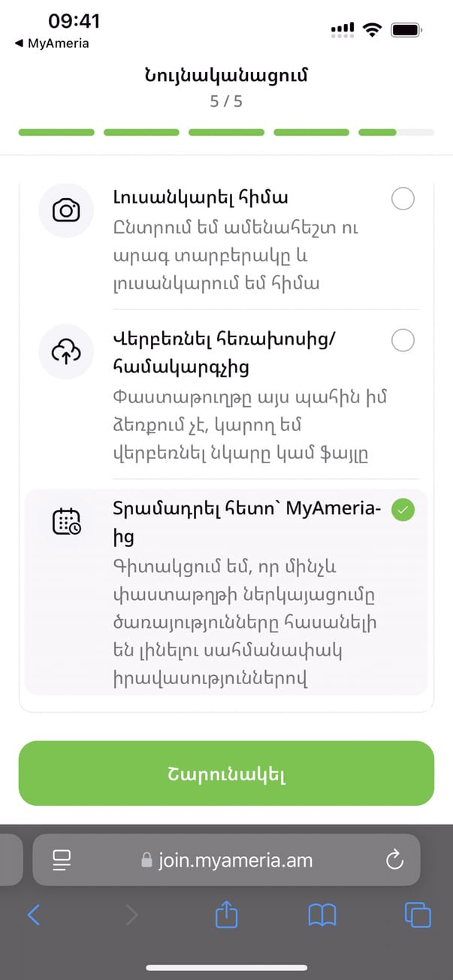Open Safari page format options icon
This screenshot has height=980, width=453.
(62, 860)
